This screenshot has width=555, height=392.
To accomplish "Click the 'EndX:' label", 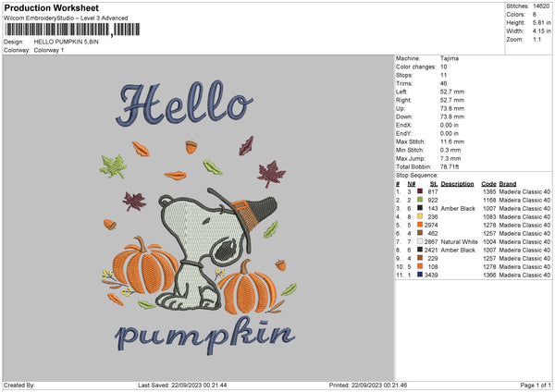I will click(404, 125).
